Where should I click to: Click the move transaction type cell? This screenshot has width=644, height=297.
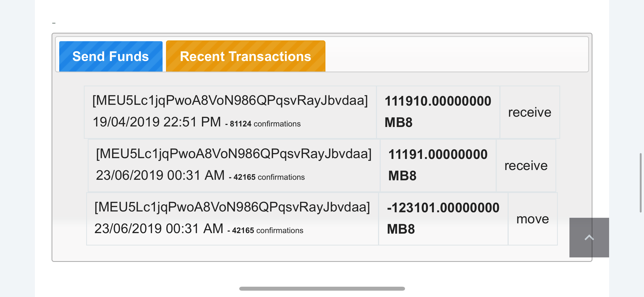click(x=533, y=219)
